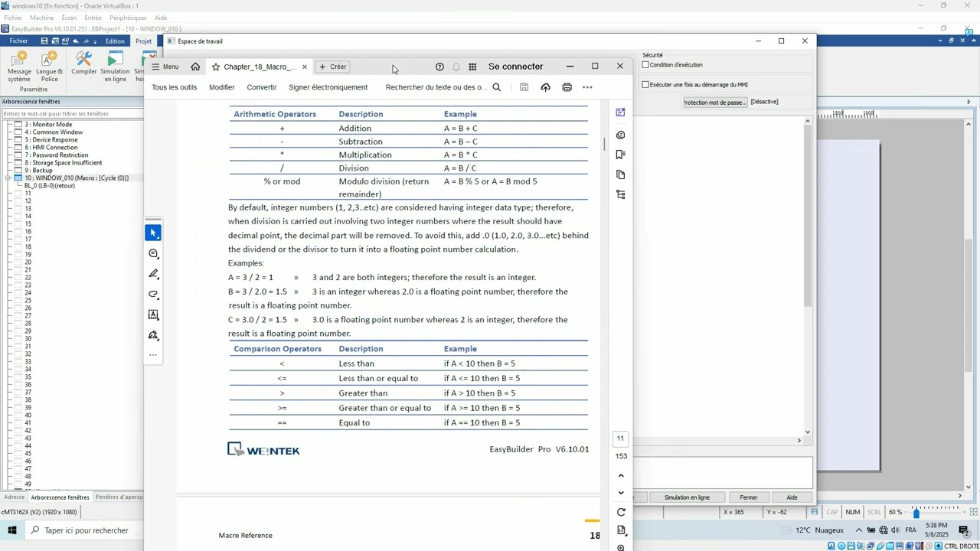The height and width of the screenshot is (551, 980).
Task: Open Langue & Police settings
Action: pyautogui.click(x=50, y=67)
